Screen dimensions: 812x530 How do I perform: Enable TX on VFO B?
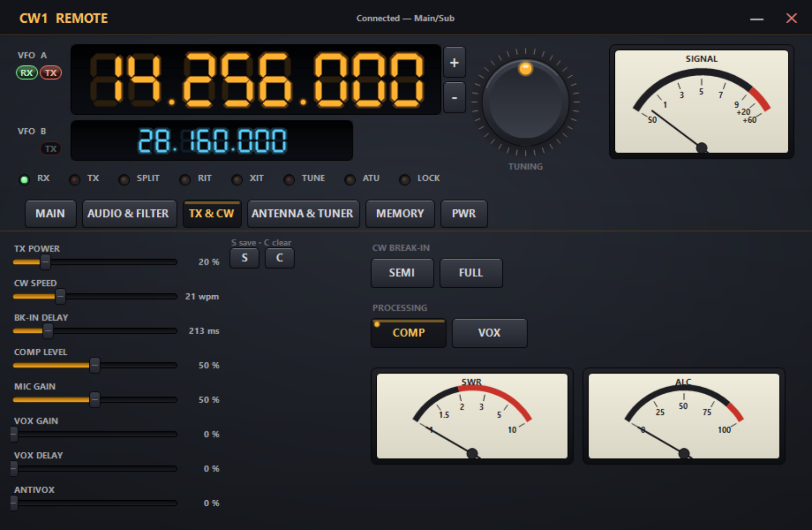point(51,149)
